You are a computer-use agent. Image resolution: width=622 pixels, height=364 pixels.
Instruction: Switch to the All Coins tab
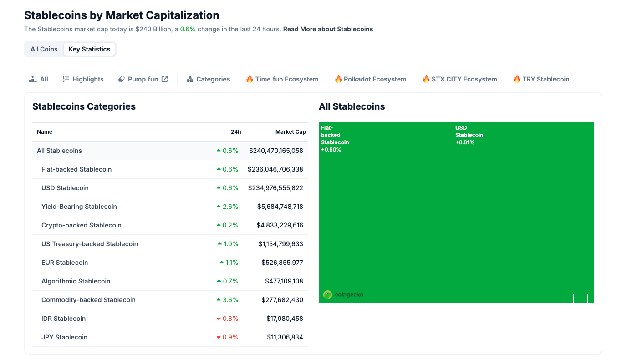[44, 49]
